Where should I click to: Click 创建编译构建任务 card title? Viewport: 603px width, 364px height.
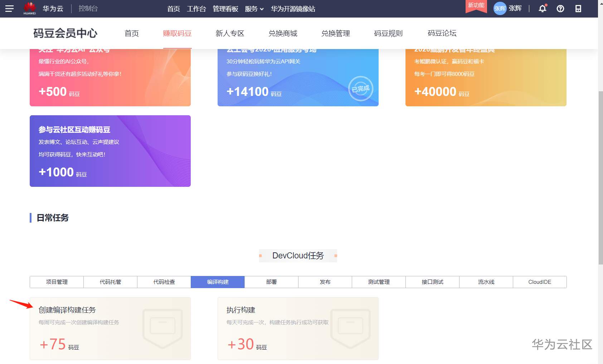(x=67, y=310)
